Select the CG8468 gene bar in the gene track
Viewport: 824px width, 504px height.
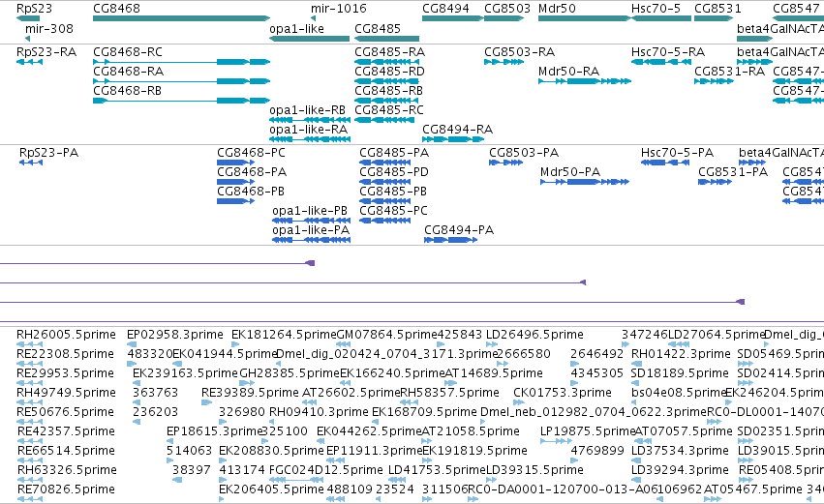181,18
